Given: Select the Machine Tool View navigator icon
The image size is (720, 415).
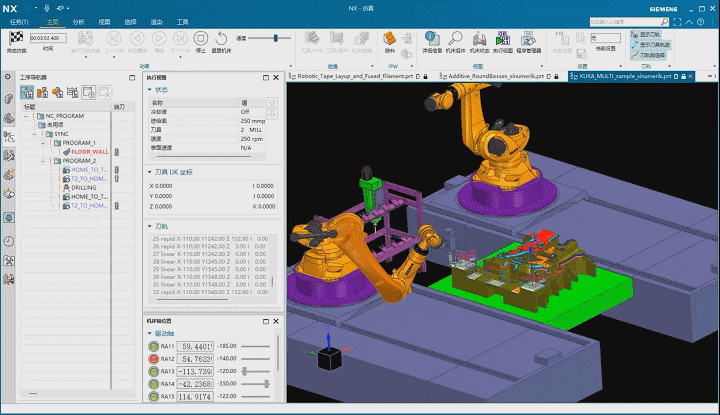Looking at the screenshot, I should click(42, 92).
